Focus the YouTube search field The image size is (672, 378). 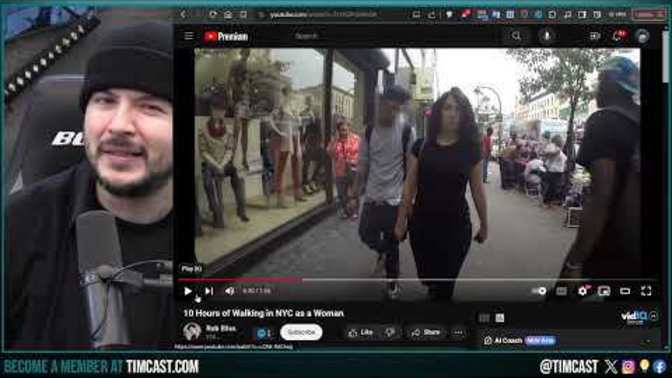pyautogui.click(x=394, y=36)
